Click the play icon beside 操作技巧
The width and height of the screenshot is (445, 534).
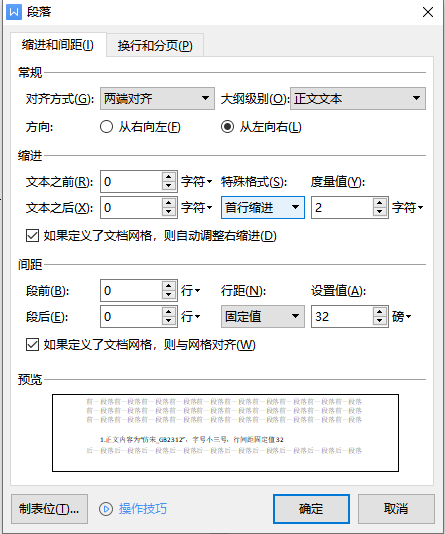[106, 509]
